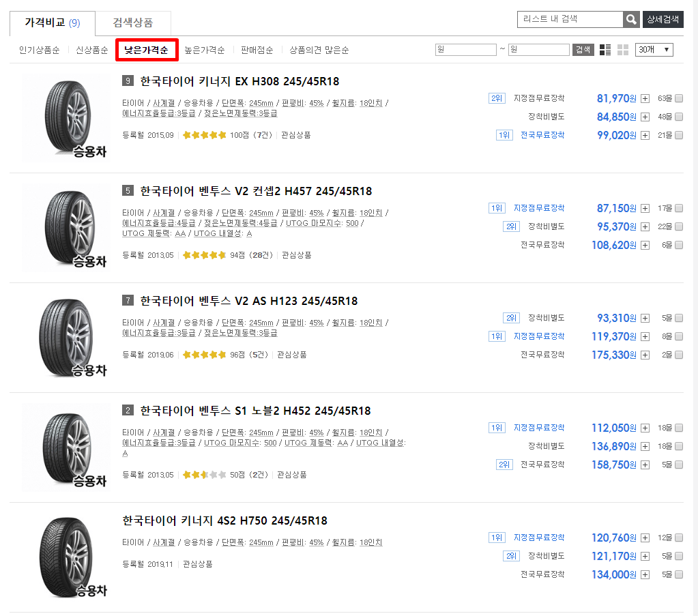Open 한국타이어 키너지 EX H308 product title
The image size is (698, 616).
(x=239, y=81)
